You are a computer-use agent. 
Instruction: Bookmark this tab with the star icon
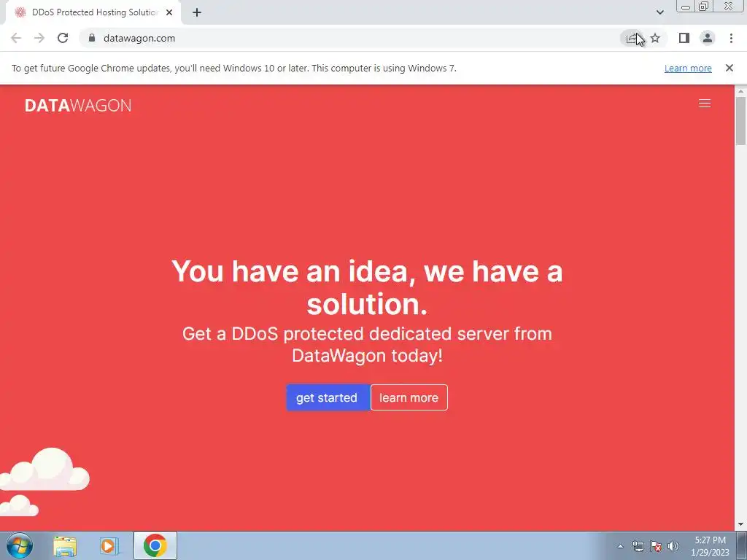tap(656, 38)
